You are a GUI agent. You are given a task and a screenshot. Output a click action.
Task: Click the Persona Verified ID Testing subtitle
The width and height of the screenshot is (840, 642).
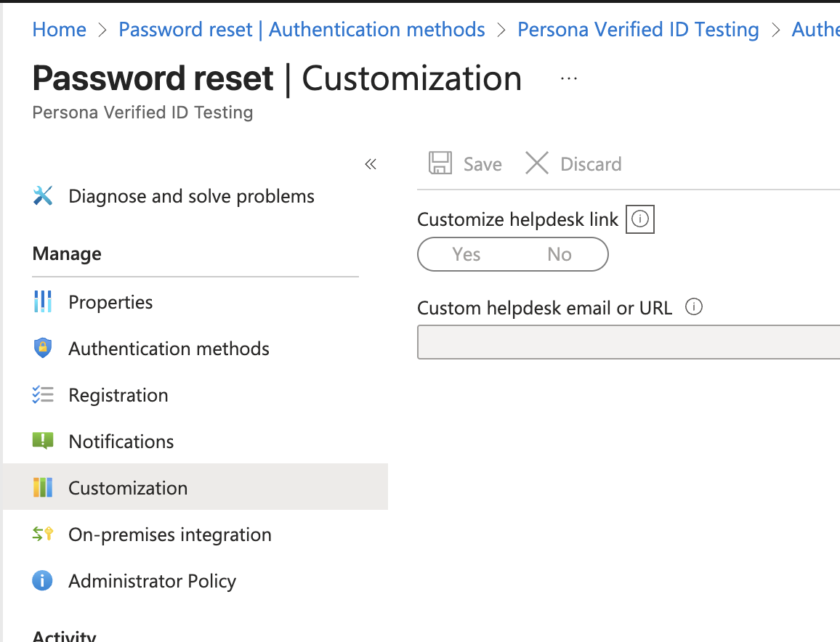142,113
